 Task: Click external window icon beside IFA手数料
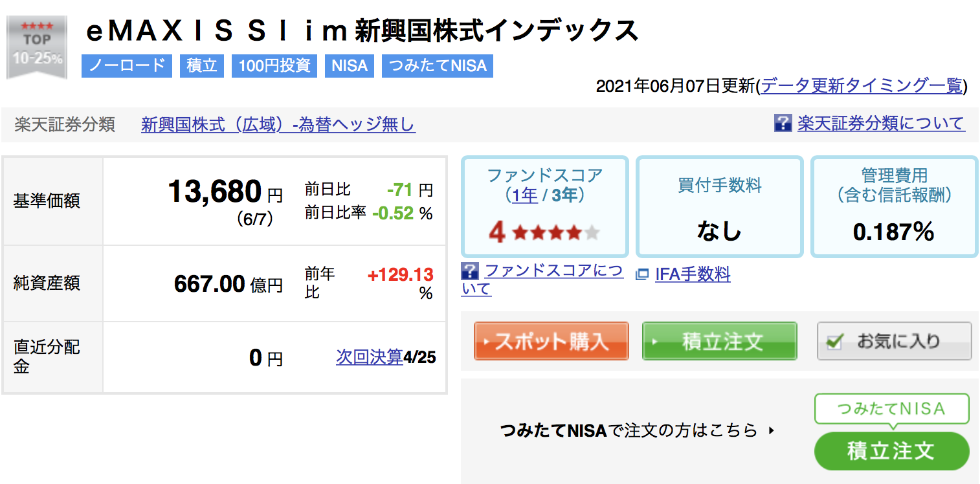point(642,275)
